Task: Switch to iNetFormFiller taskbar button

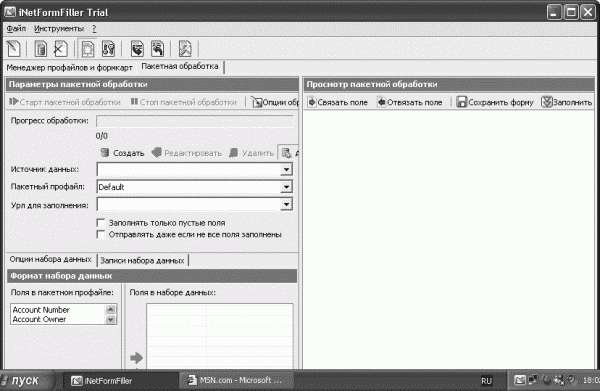Action: point(120,381)
